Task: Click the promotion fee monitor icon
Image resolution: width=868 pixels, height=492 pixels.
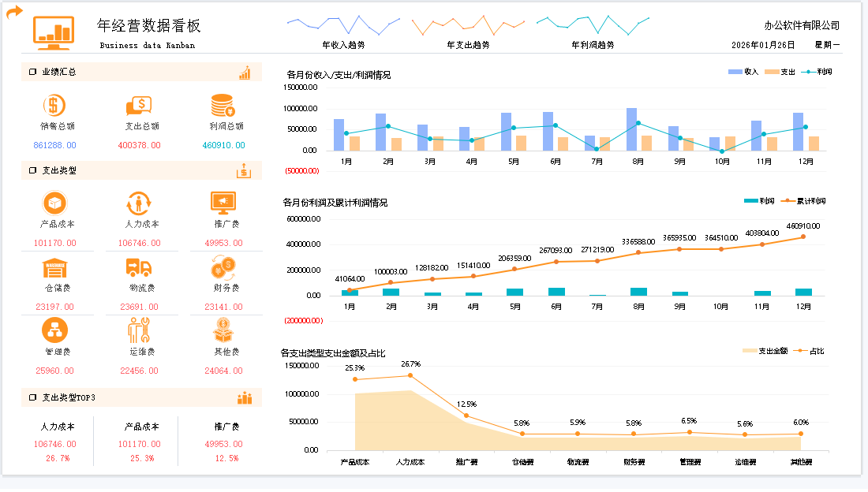Action: (223, 203)
